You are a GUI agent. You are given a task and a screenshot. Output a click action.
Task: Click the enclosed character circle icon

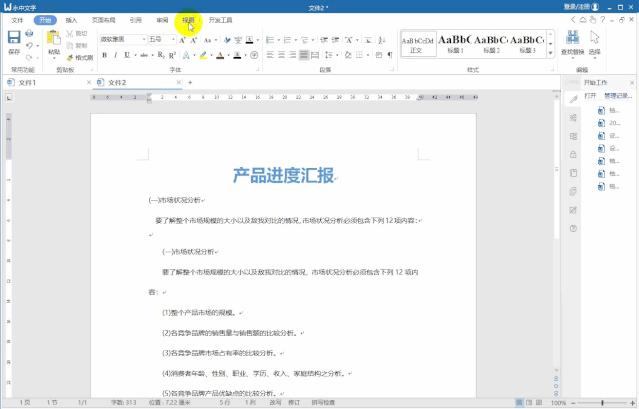click(x=254, y=55)
